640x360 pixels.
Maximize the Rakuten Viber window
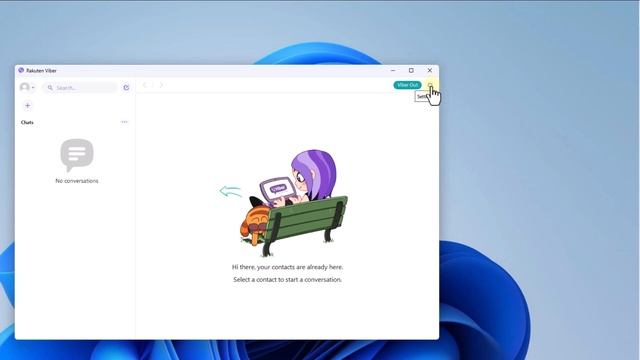point(411,71)
